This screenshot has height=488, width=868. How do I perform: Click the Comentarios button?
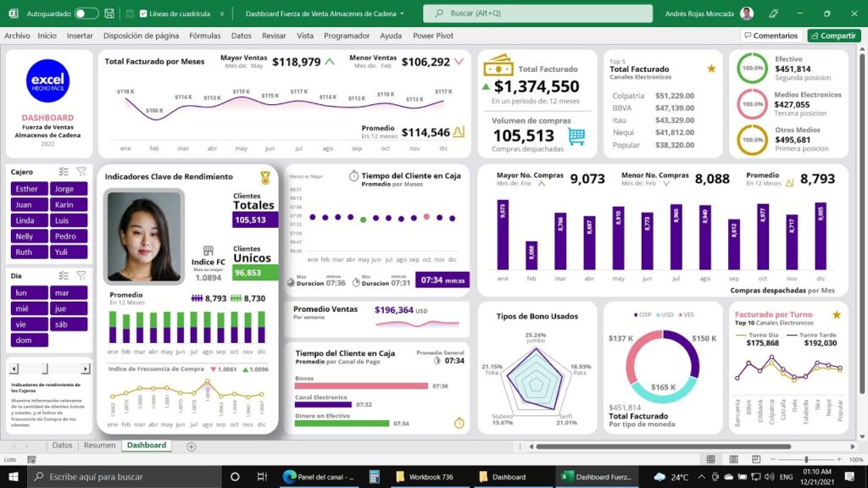pyautogui.click(x=771, y=36)
